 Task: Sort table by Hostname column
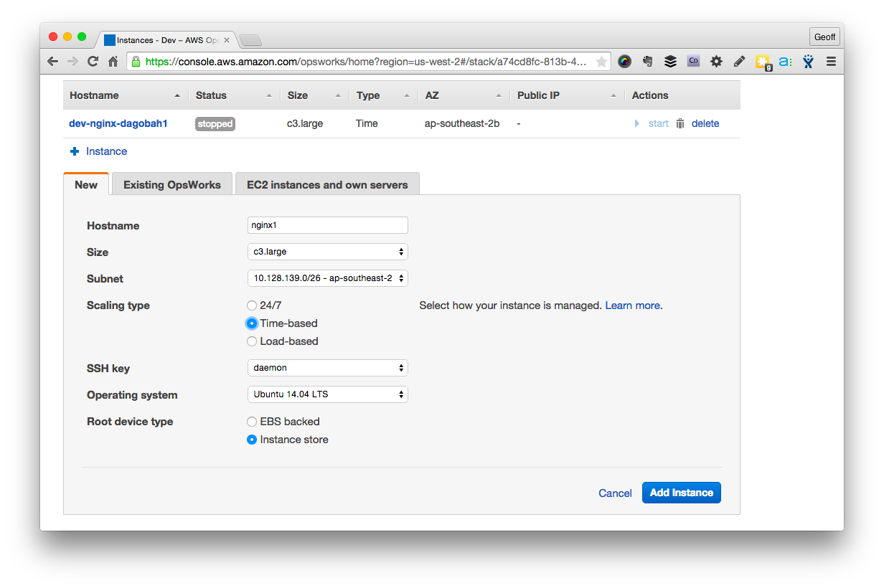[126, 95]
